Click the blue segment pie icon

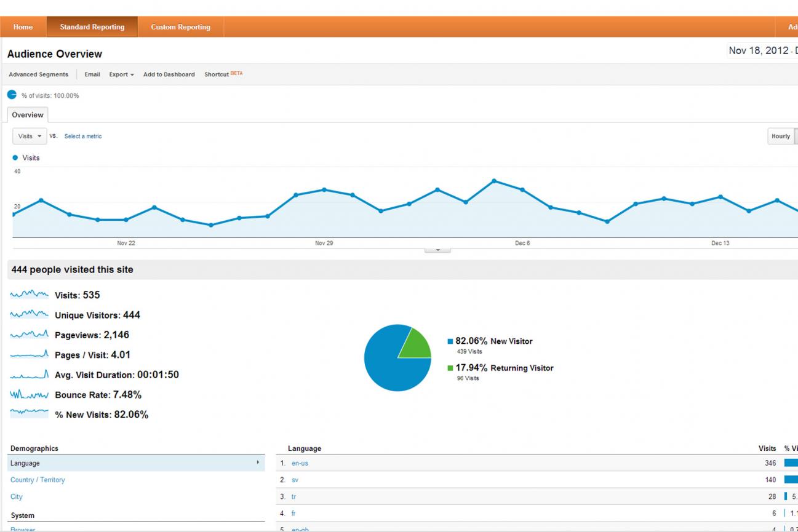tap(12, 95)
